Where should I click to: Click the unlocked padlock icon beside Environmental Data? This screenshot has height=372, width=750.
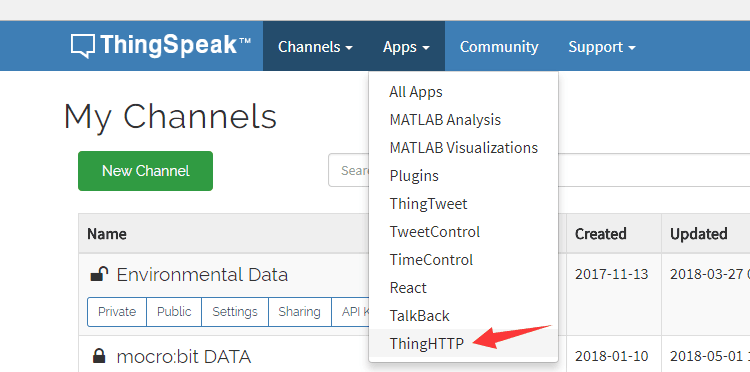[x=99, y=274]
